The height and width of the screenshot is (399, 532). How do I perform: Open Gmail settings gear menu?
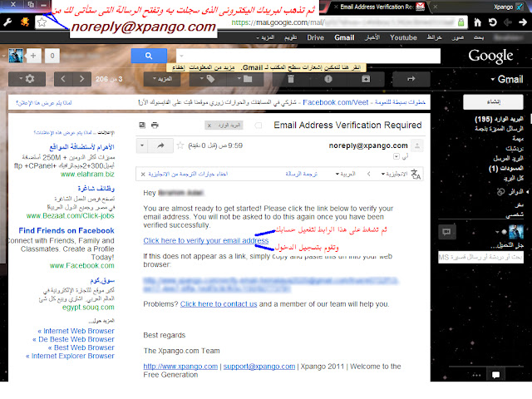[x=27, y=79]
